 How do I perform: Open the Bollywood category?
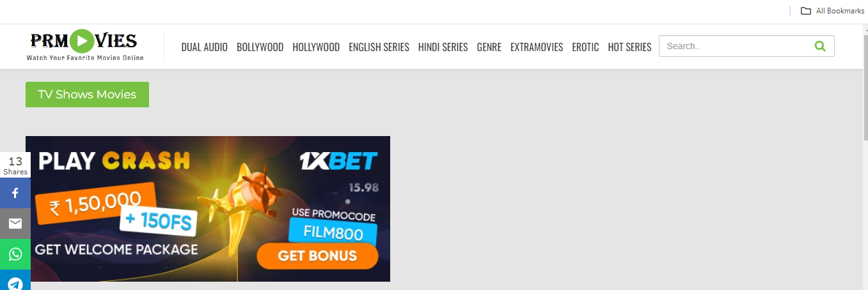260,47
